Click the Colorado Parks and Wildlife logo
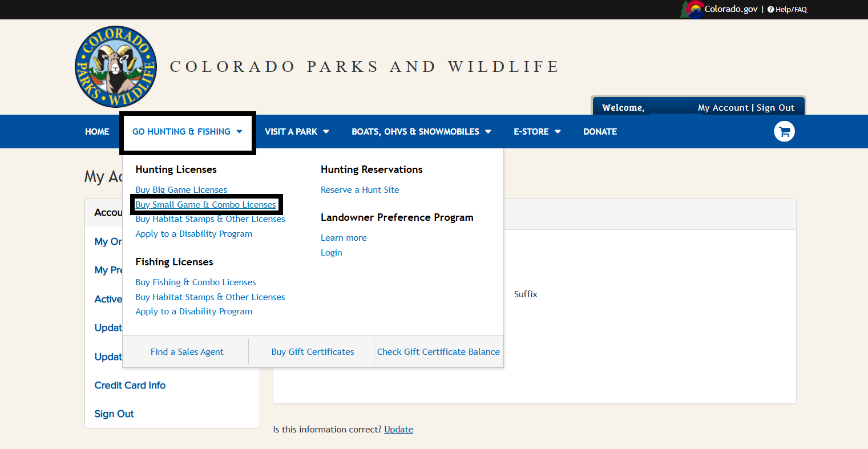The width and height of the screenshot is (868, 449). 116,67
